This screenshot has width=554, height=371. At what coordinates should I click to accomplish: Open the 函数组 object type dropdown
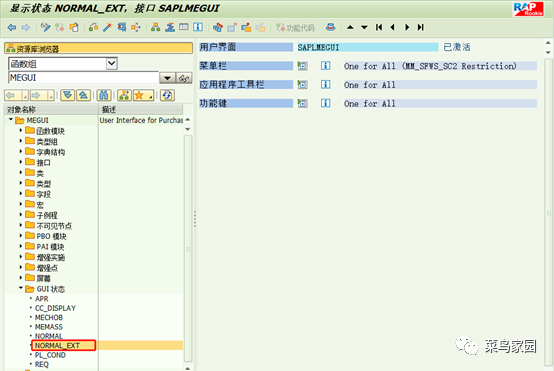pos(112,64)
